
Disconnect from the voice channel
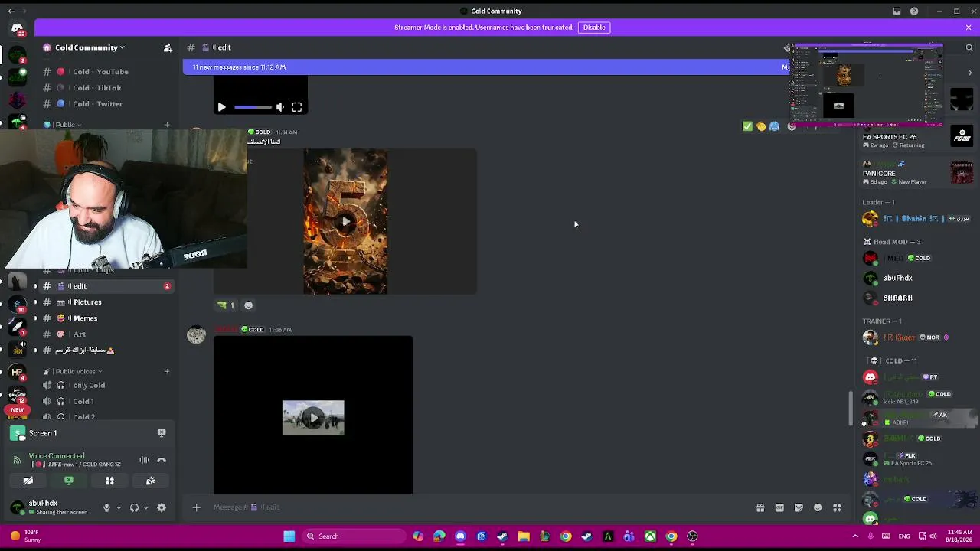coord(162,460)
